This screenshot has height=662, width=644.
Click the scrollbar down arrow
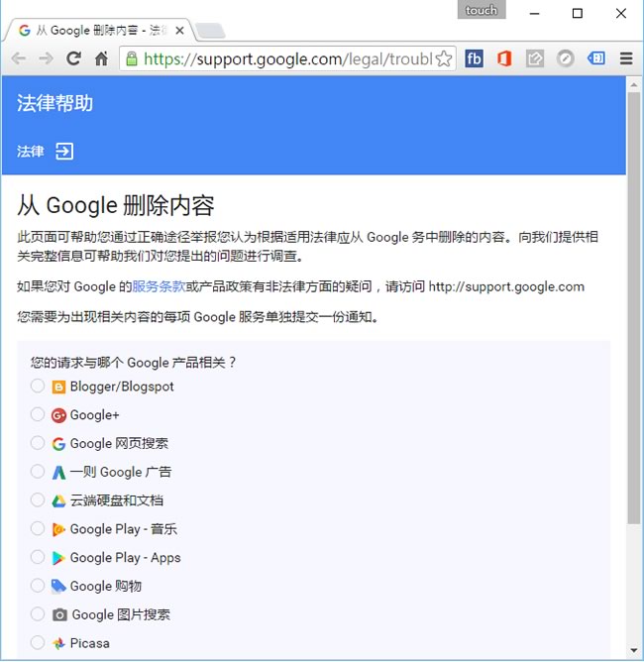coord(633,650)
